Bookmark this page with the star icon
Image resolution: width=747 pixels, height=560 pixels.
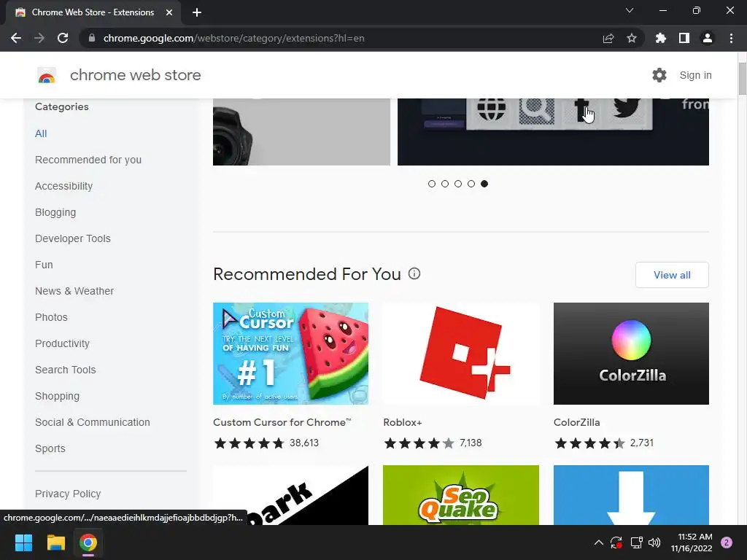(632, 38)
